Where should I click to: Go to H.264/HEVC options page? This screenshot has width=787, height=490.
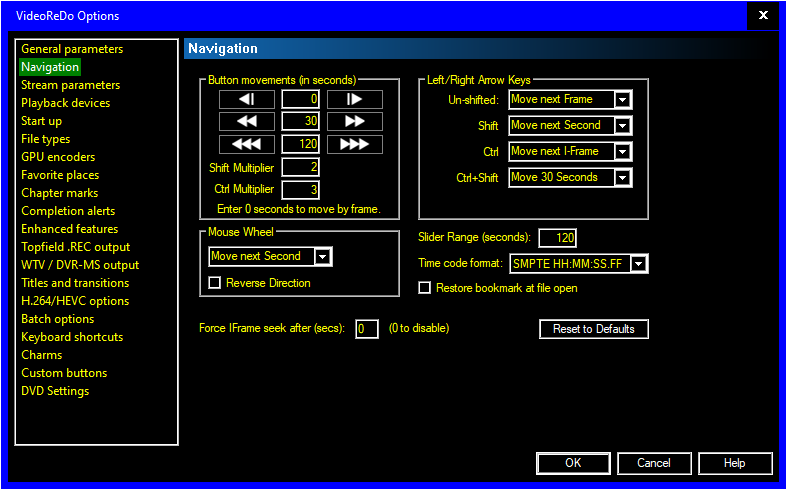click(75, 301)
